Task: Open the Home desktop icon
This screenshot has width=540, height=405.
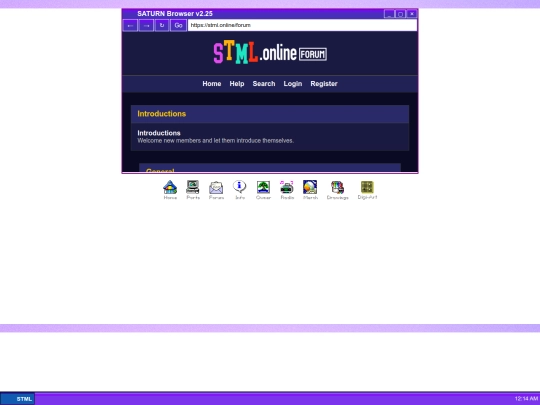Action: pos(170,190)
